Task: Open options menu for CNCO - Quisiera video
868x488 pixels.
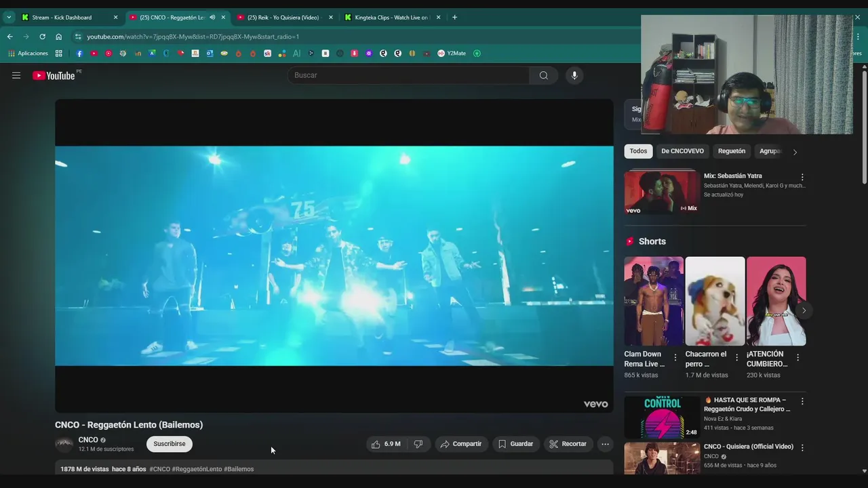Action: click(802, 448)
